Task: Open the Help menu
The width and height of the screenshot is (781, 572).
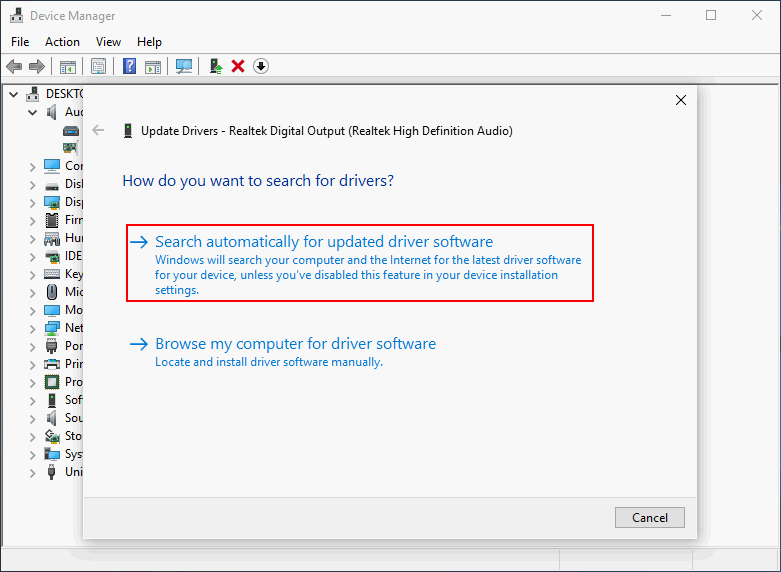Action: 149,42
